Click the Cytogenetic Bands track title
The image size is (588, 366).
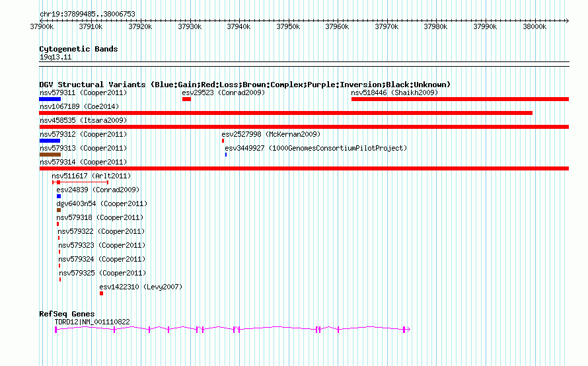click(79, 49)
